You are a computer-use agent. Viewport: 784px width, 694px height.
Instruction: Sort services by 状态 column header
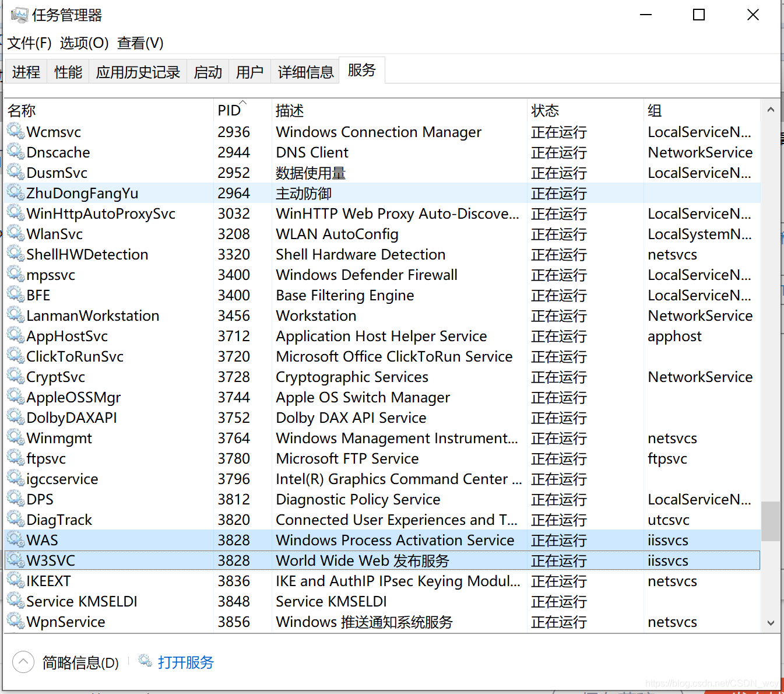point(585,110)
